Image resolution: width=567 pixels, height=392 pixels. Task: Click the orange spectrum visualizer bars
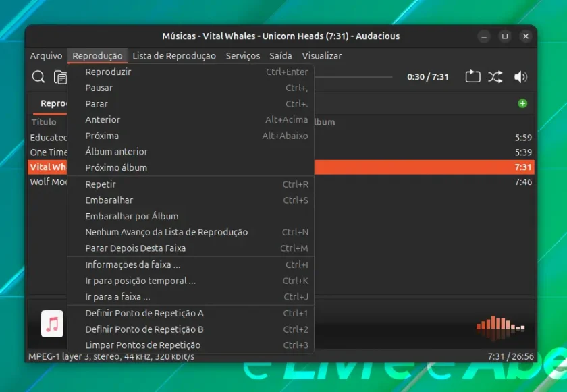point(500,328)
